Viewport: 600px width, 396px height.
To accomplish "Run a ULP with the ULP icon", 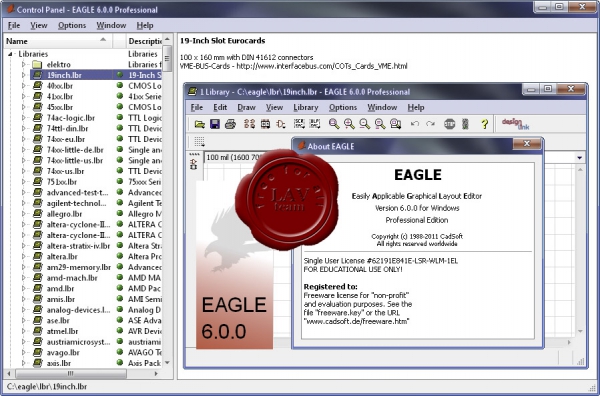I will point(315,124).
